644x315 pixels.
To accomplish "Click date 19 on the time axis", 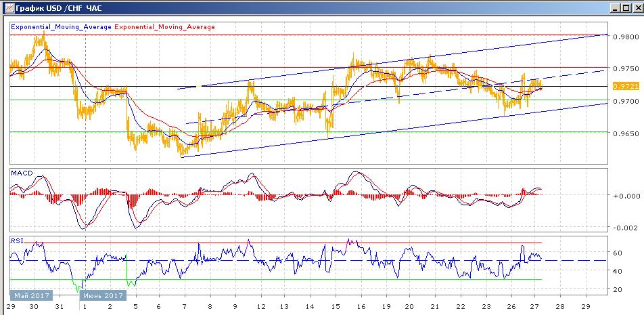I will 386,307.
